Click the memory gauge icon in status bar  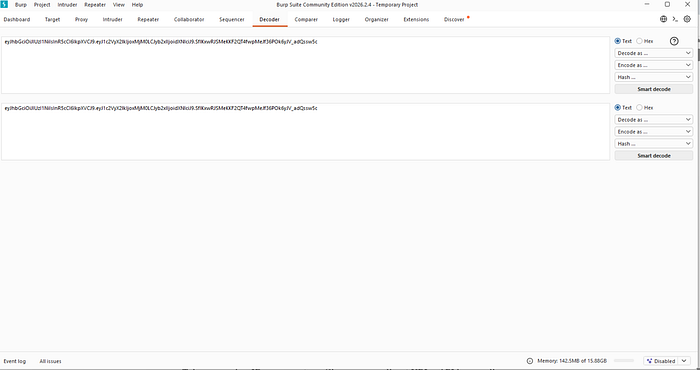pos(529,361)
